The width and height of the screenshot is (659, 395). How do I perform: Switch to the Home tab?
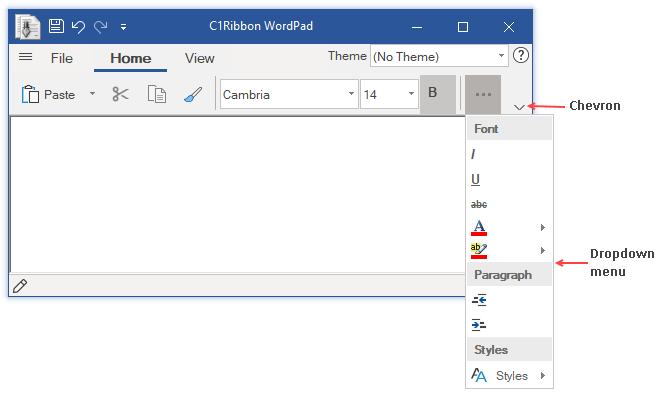coord(130,58)
